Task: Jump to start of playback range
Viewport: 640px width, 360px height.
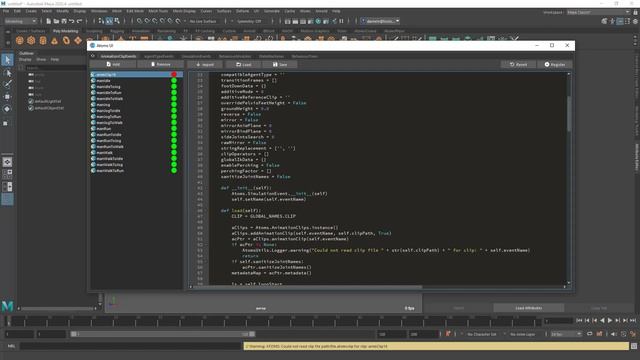Action: click(x=579, y=320)
